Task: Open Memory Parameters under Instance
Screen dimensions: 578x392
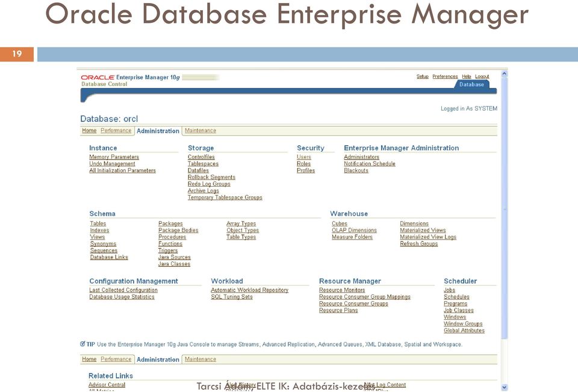Action: (114, 157)
